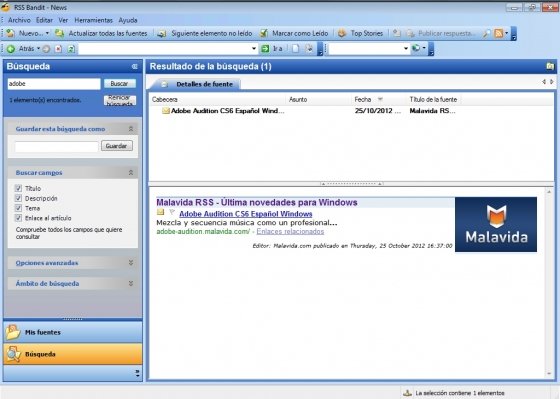The image size is (560, 399).
Task: Open the Nuevo dropdown arrow
Action: pos(47,33)
